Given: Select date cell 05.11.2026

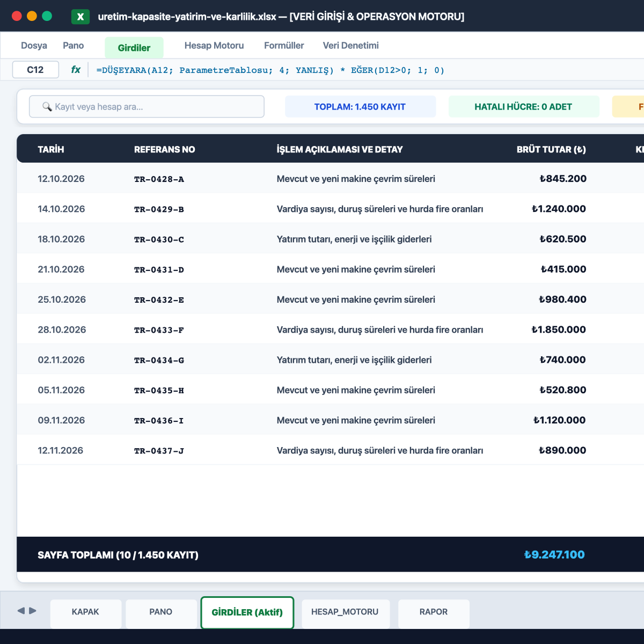Looking at the screenshot, I should (x=61, y=390).
